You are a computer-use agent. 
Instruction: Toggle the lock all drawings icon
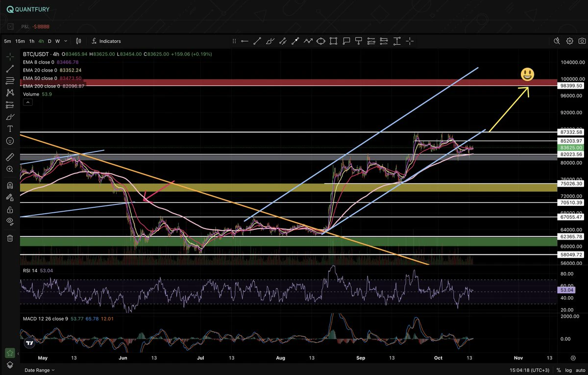(10, 209)
